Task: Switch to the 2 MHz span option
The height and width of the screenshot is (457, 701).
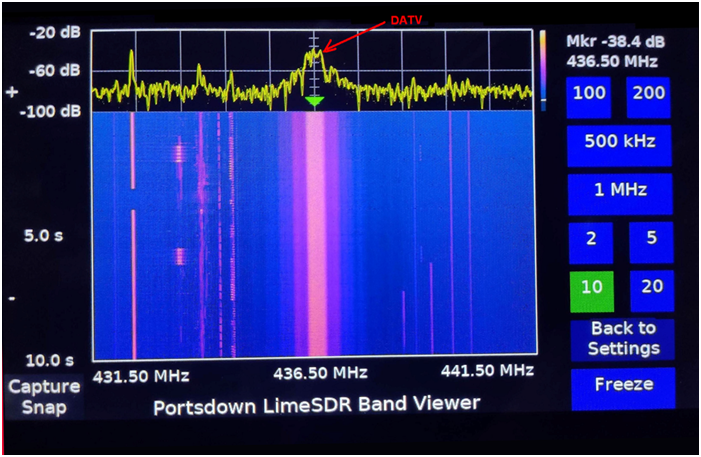Action: pos(591,240)
